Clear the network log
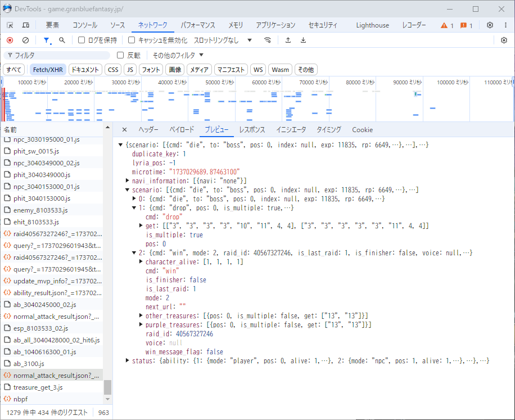This screenshot has height=420, width=515. (x=25, y=40)
